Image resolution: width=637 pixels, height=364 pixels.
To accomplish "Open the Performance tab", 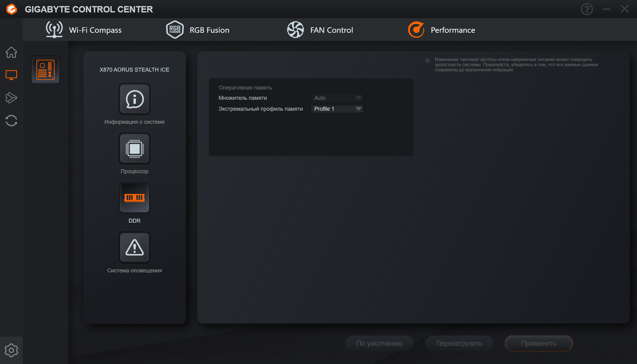I will [442, 30].
